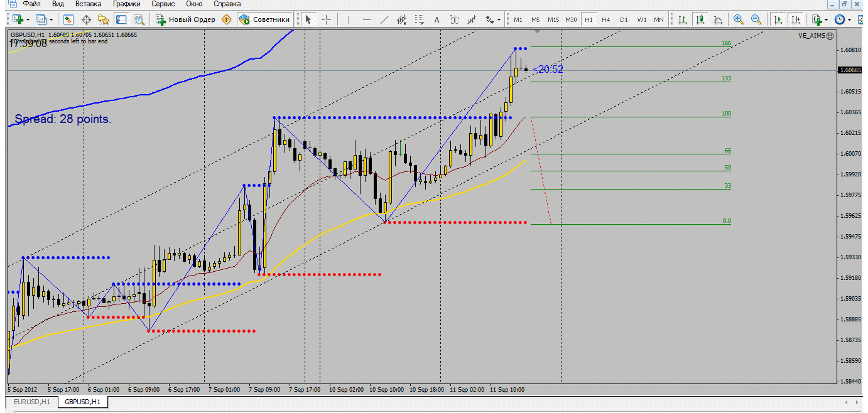Zoom out on the chart
Screen dimensions: 868x413
tap(756, 19)
